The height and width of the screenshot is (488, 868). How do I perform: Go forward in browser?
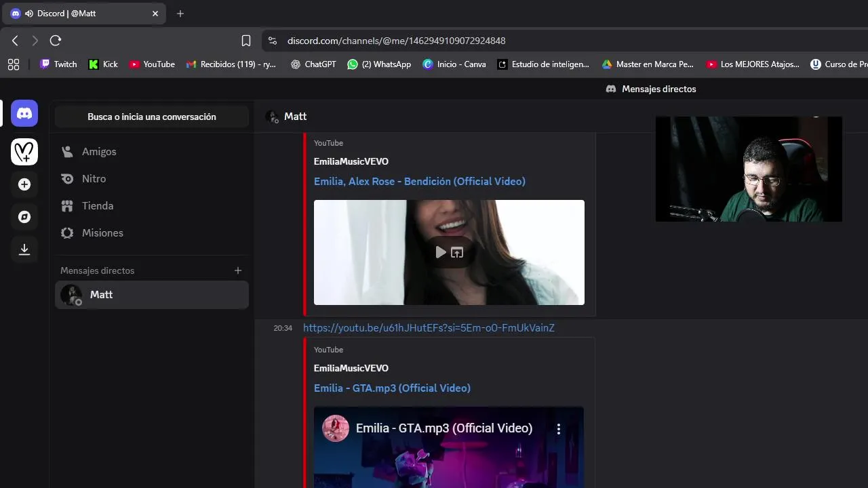35,41
